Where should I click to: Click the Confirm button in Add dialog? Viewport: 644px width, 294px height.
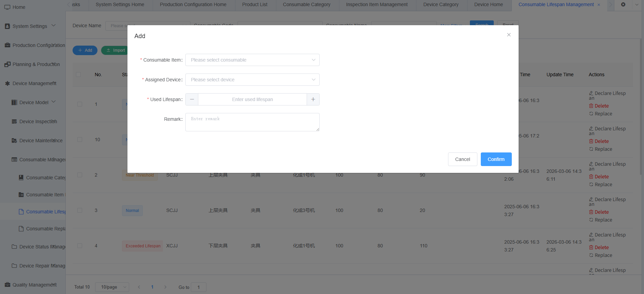coord(496,159)
